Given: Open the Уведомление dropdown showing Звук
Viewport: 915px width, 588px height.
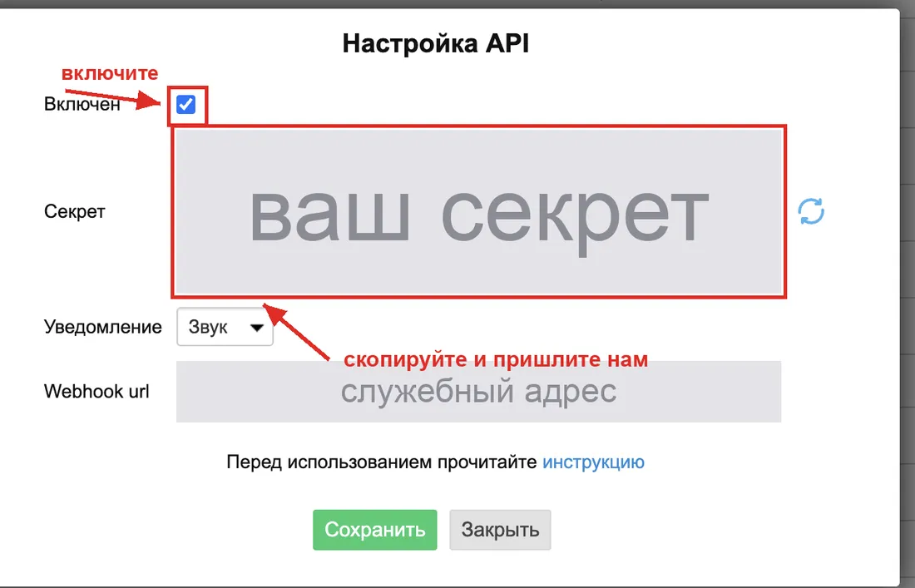Looking at the screenshot, I should tap(225, 327).
